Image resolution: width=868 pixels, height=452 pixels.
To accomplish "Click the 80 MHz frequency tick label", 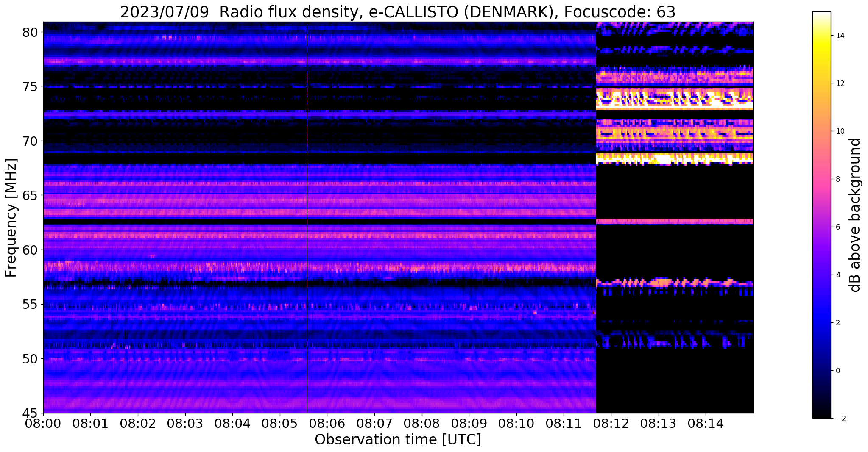I will tap(30, 32).
